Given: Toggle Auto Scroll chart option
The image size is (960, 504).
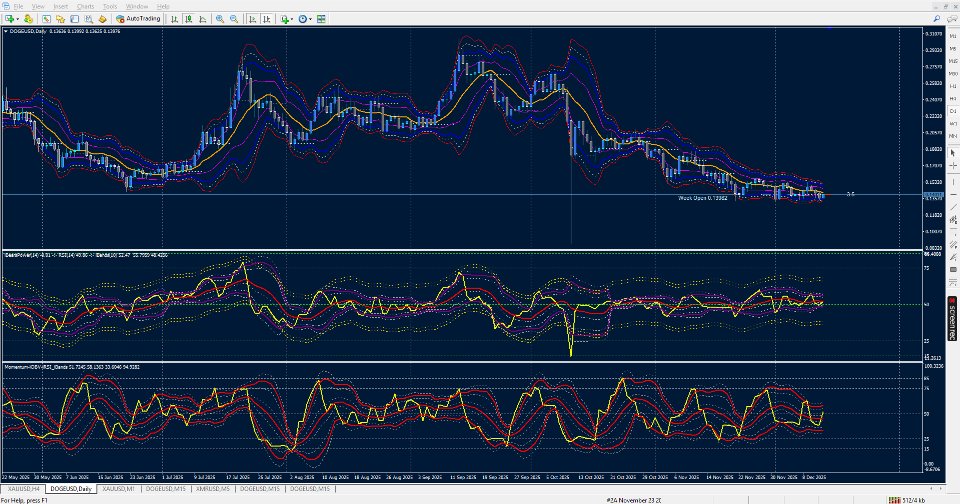Looking at the screenshot, I should [252, 19].
